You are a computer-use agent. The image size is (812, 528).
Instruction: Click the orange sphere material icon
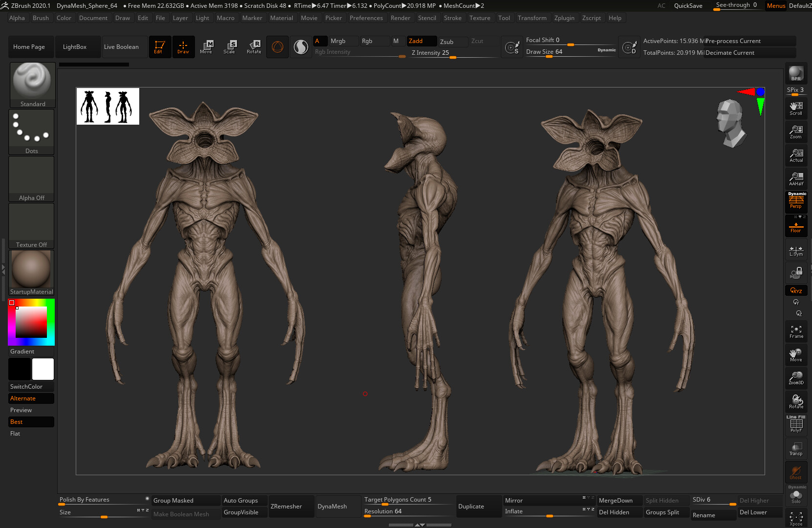point(278,47)
